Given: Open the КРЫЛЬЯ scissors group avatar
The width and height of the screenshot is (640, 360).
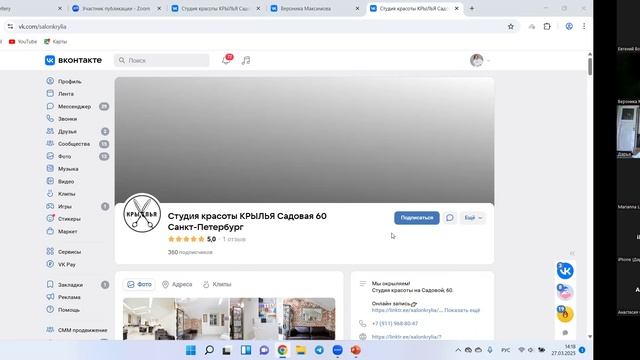Looking at the screenshot, I should coord(142,213).
